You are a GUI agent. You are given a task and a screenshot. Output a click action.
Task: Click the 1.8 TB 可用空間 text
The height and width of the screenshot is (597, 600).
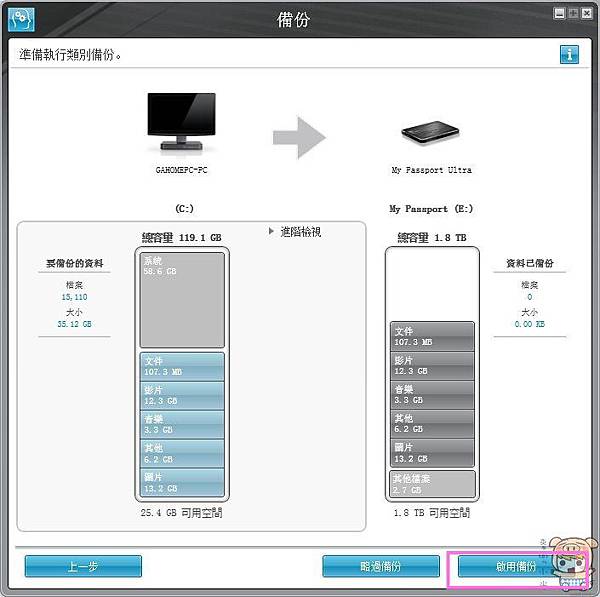pyautogui.click(x=432, y=513)
